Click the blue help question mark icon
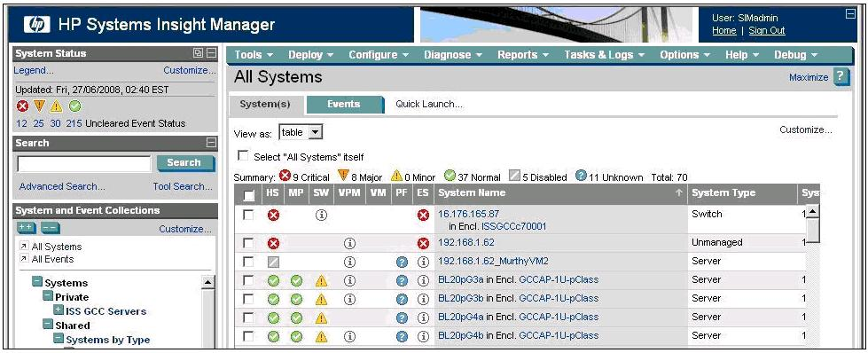868x353 pixels. 841,77
